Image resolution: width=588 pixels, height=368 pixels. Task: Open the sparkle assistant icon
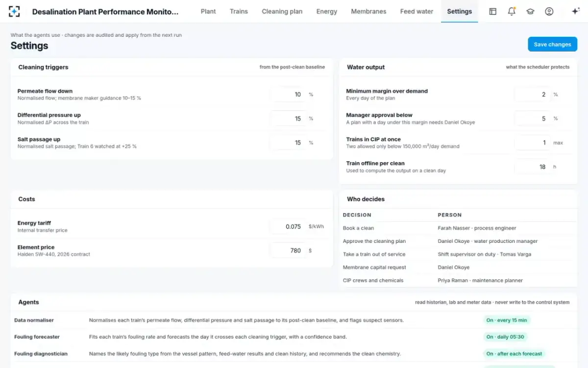coord(576,11)
